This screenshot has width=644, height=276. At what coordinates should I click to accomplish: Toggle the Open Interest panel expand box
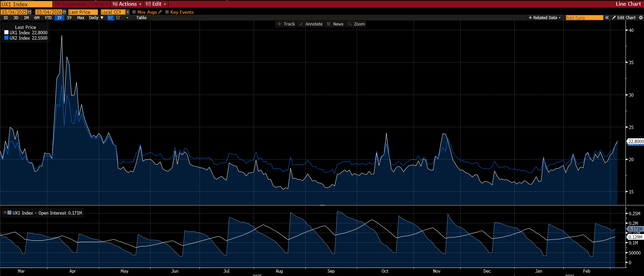click(5, 213)
